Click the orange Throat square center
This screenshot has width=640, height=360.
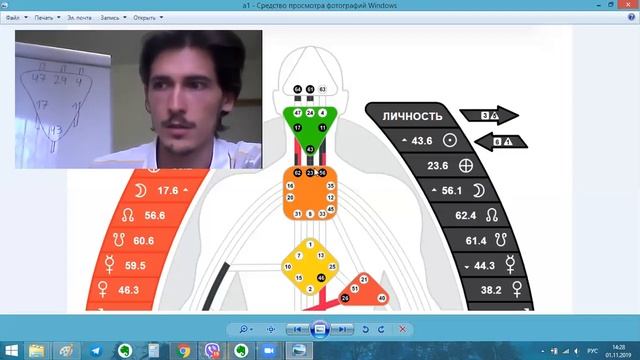(310, 193)
